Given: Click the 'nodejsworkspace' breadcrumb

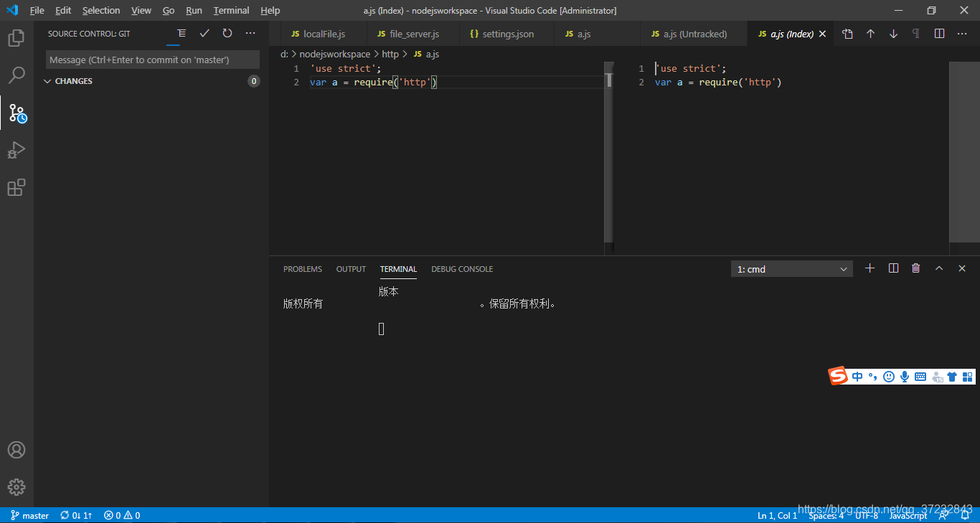Looking at the screenshot, I should 335,54.
